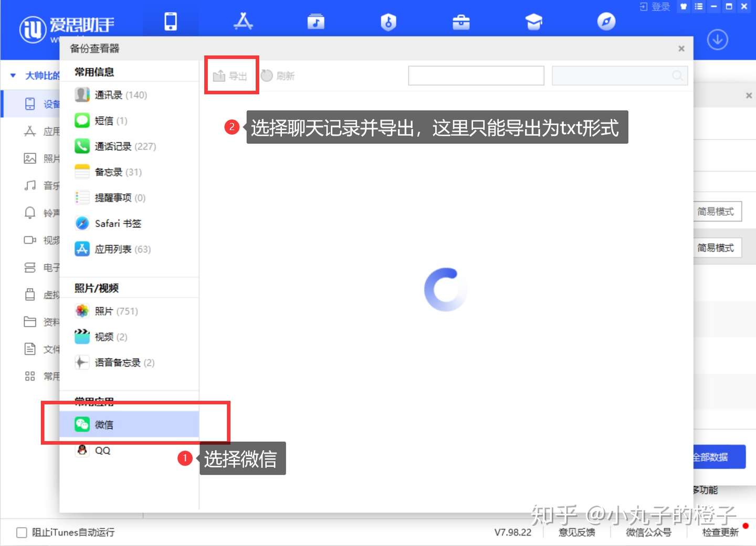Screen dimensions: 756x546
Task: Click the 刷新 refresh button
Action: [278, 76]
